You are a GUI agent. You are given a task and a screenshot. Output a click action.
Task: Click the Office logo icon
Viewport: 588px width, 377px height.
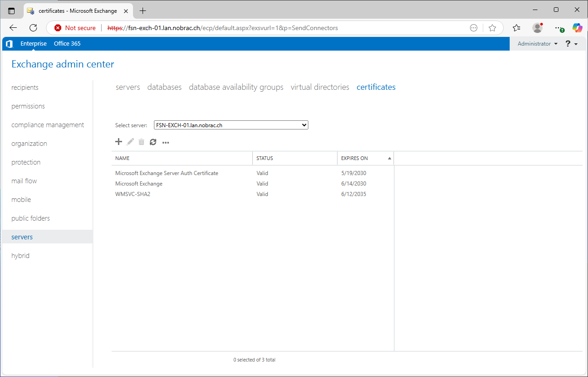[x=9, y=44]
